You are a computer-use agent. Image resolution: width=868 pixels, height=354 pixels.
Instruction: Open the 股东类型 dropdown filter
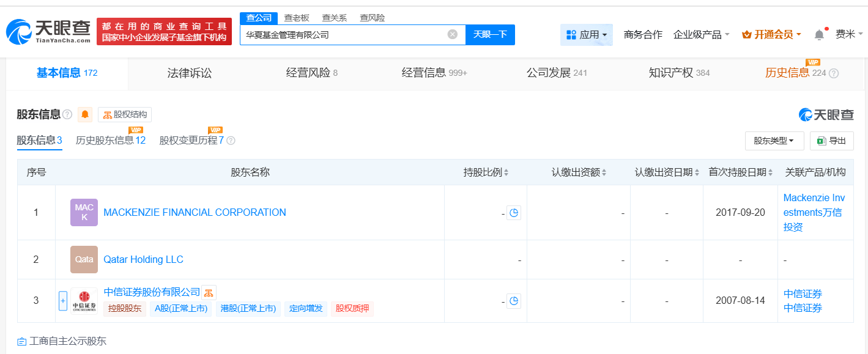pos(773,141)
